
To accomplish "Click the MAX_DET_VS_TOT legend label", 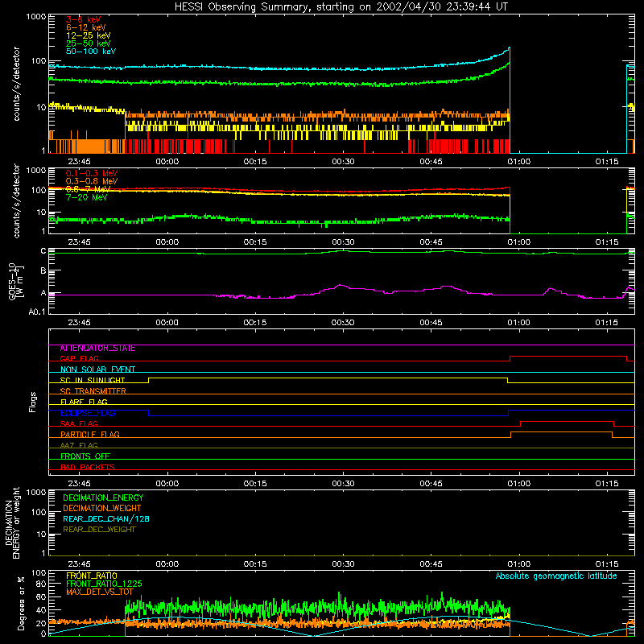I will click(x=99, y=592).
